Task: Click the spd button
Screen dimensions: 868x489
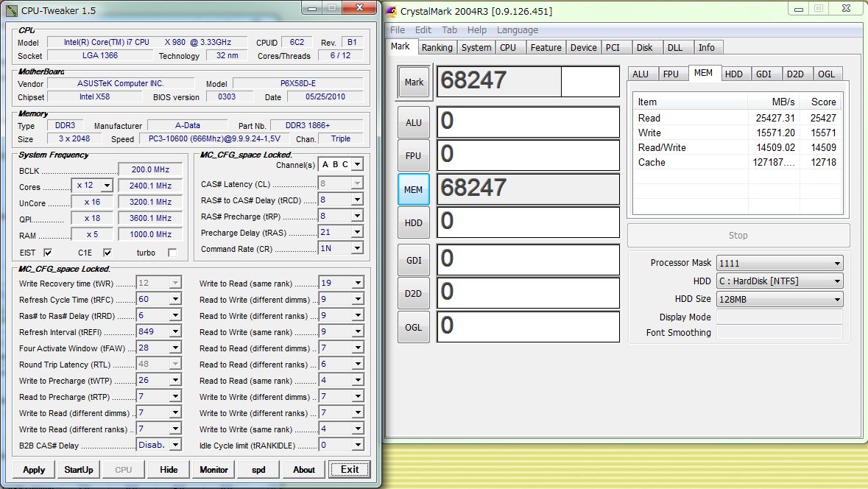Action: [x=258, y=470]
